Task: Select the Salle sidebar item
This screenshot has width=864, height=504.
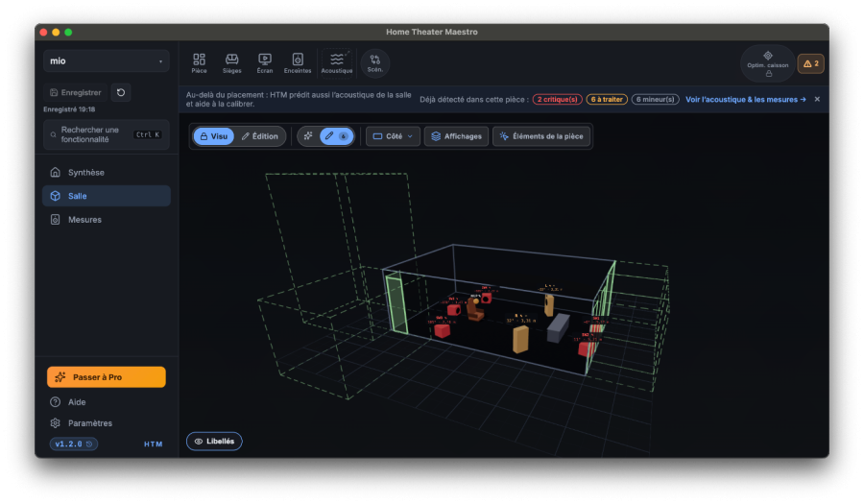Action: pyautogui.click(x=106, y=196)
